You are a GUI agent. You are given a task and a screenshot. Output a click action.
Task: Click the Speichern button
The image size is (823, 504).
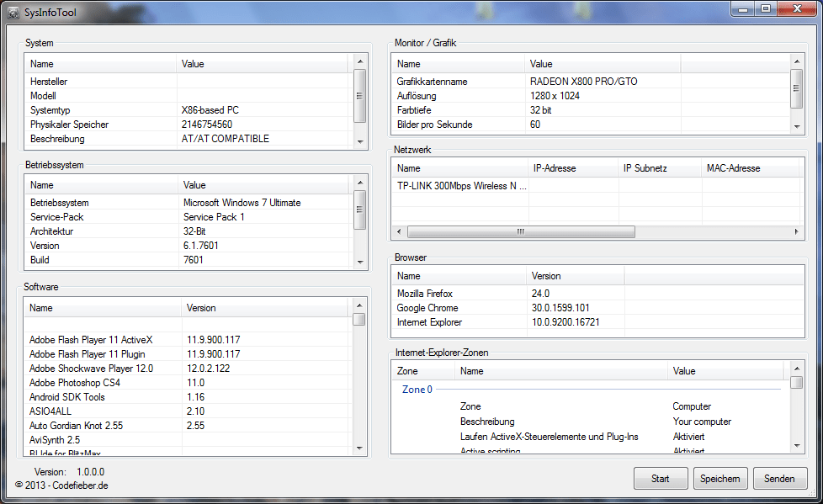pos(720,478)
